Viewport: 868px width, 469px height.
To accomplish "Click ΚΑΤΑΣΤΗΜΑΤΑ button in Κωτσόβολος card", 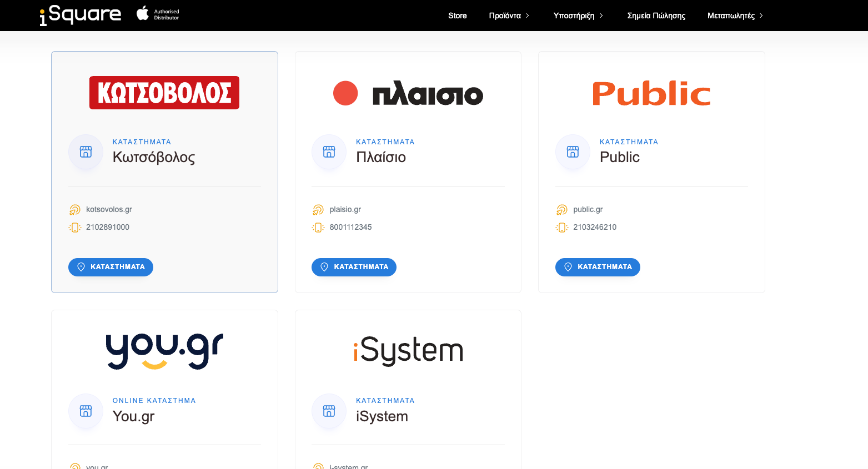I will tap(111, 267).
